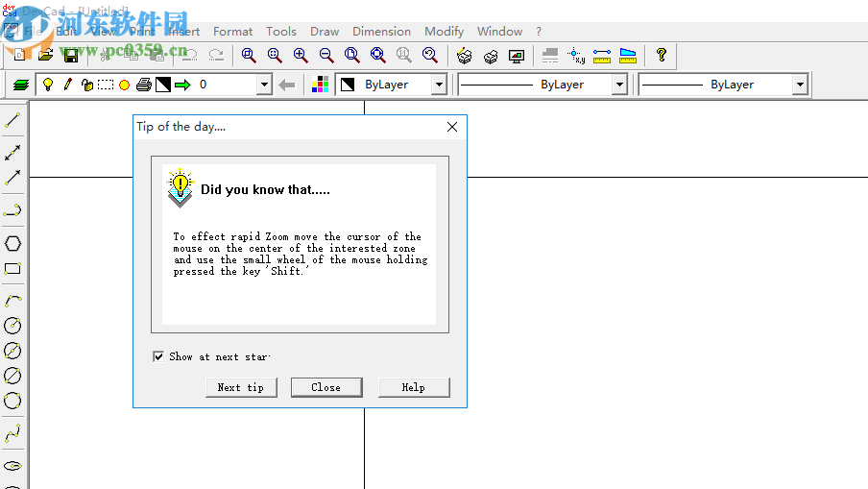Open the ByLayer color dropdown

click(439, 85)
